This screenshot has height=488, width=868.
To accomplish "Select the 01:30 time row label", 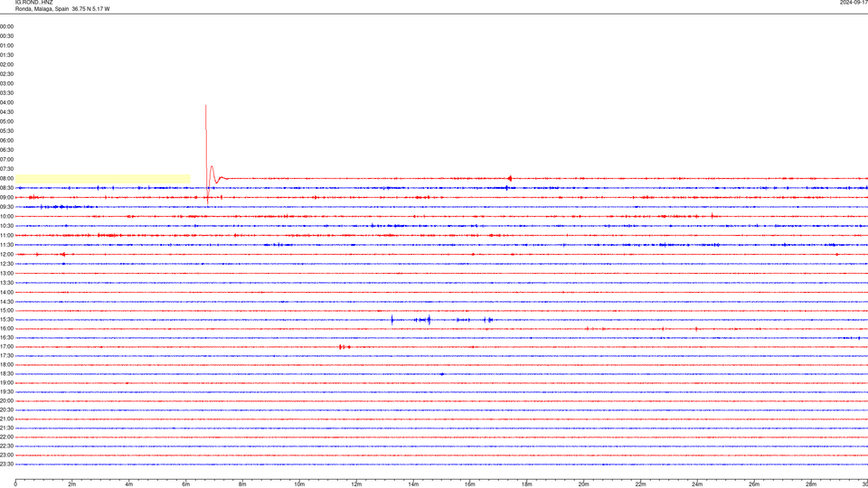I will tap(6, 55).
